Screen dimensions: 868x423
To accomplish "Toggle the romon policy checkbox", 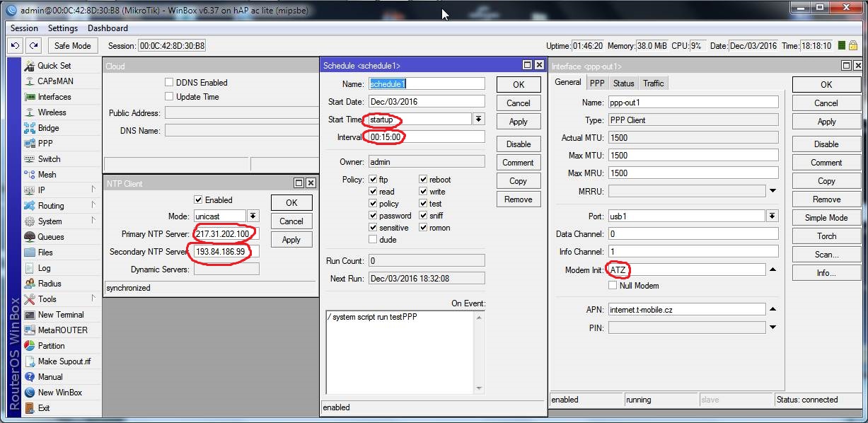I will tap(423, 228).
